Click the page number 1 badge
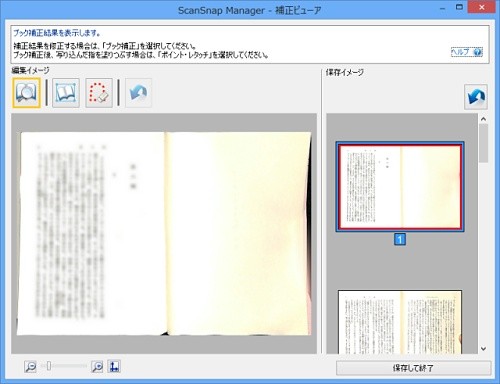 (400, 239)
